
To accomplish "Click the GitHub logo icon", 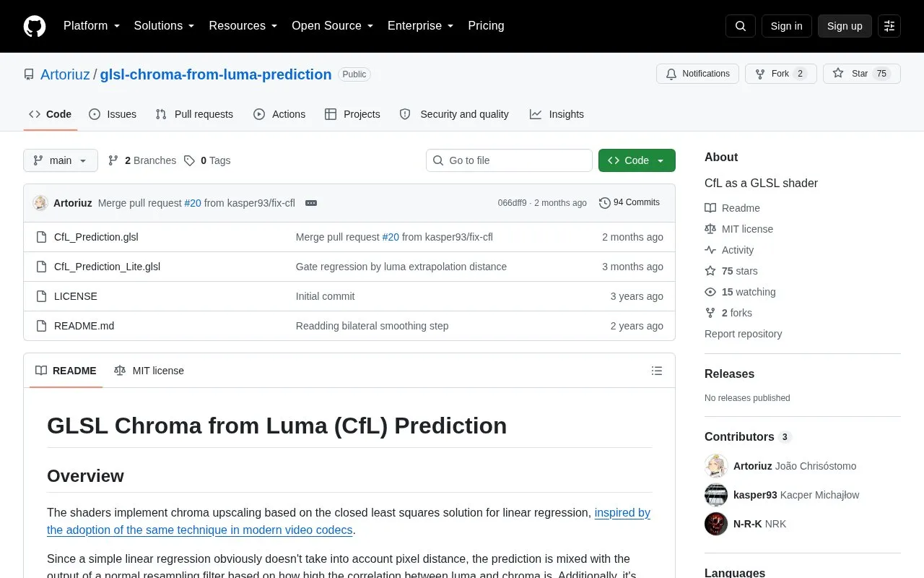I will [x=35, y=26].
